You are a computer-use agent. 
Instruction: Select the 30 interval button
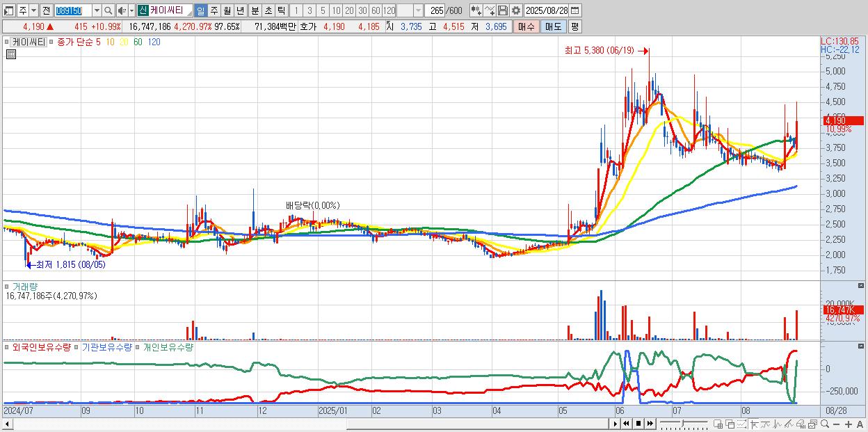point(362,10)
